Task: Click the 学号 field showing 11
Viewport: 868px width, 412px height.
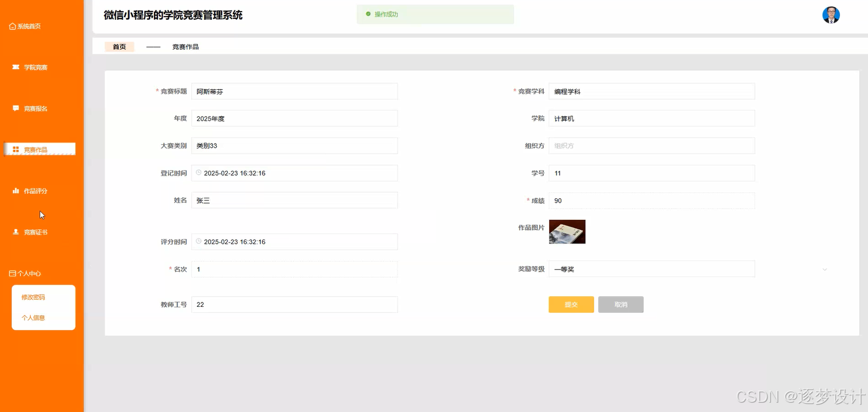Action: [x=651, y=173]
